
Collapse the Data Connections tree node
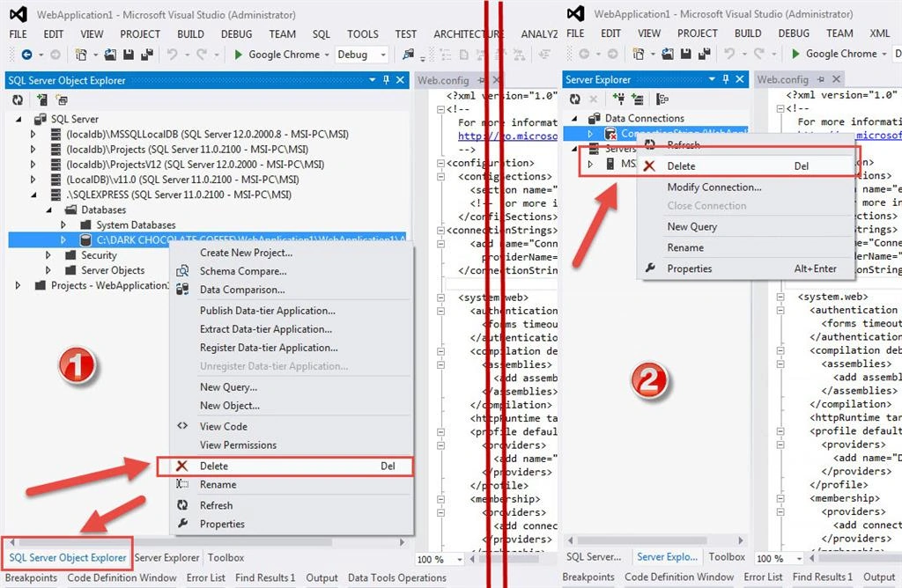click(x=574, y=118)
